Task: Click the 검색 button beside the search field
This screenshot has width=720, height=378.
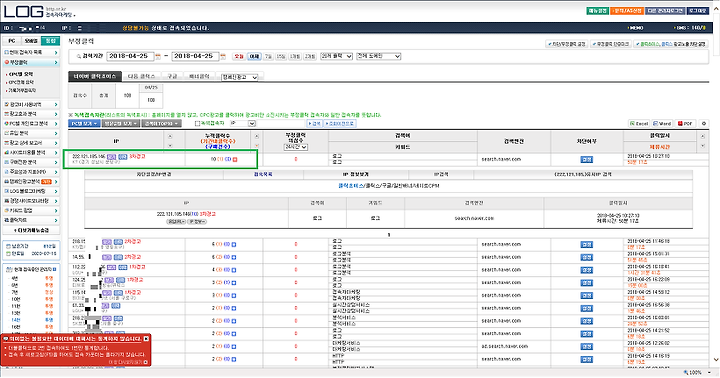Action: pos(315,124)
